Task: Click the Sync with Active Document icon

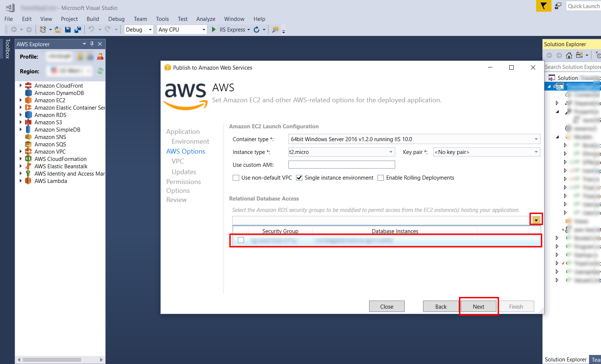Action: [579, 55]
